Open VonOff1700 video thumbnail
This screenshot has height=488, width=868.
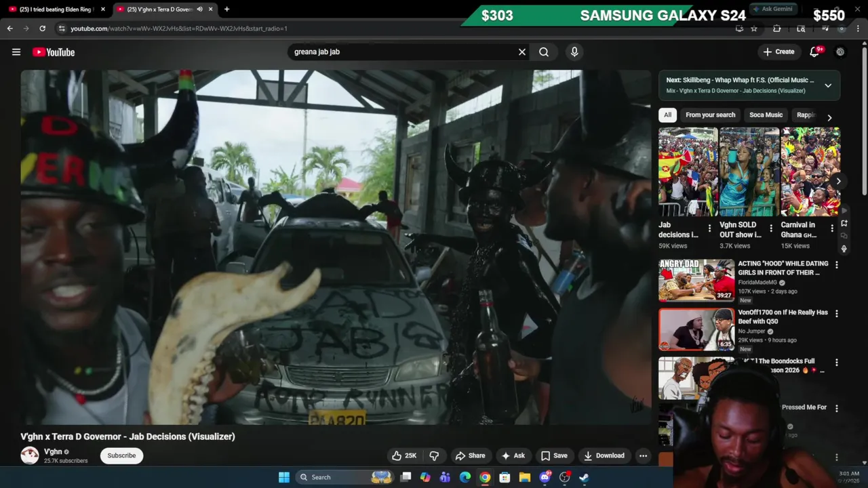click(x=696, y=329)
